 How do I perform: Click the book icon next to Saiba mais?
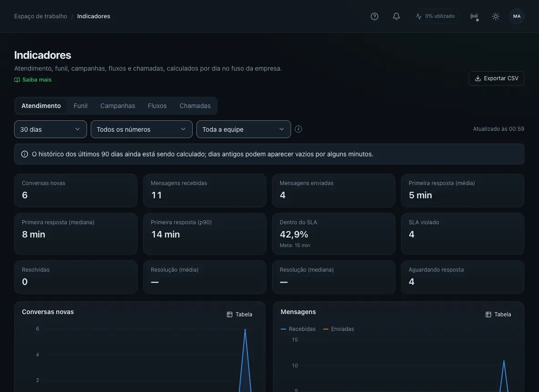point(17,80)
